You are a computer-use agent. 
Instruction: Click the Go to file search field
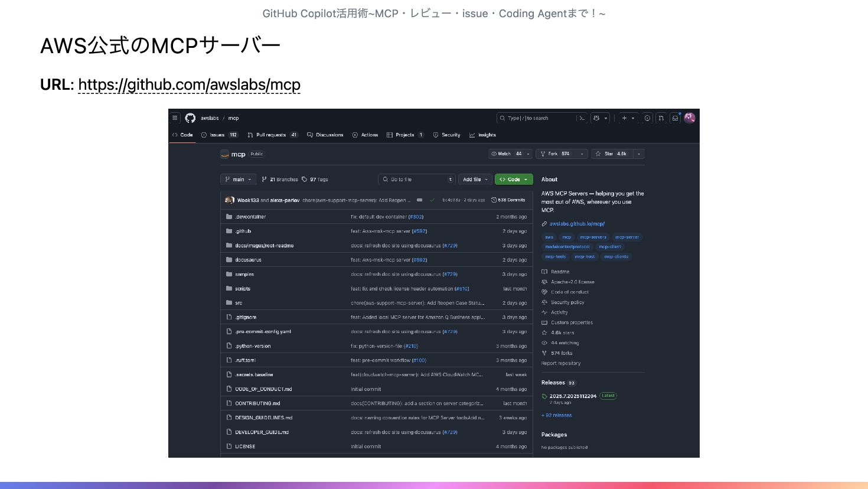(x=416, y=180)
